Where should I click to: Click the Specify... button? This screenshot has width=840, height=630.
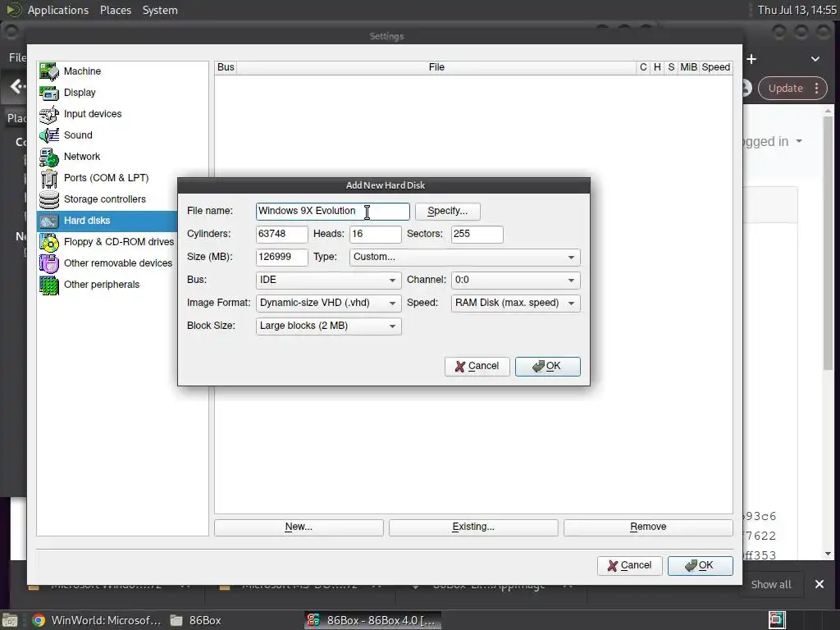447,211
